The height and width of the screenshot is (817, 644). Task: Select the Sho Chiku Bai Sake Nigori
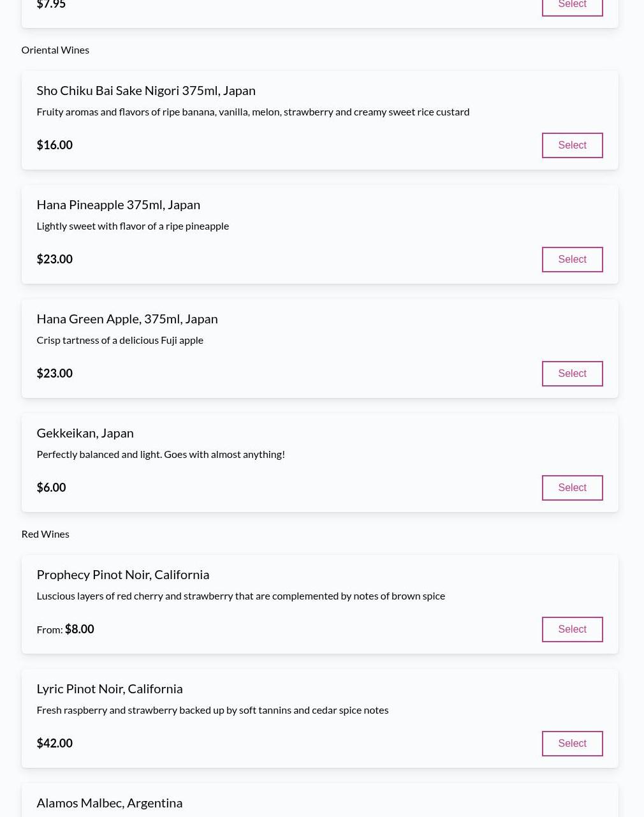pos(572,145)
